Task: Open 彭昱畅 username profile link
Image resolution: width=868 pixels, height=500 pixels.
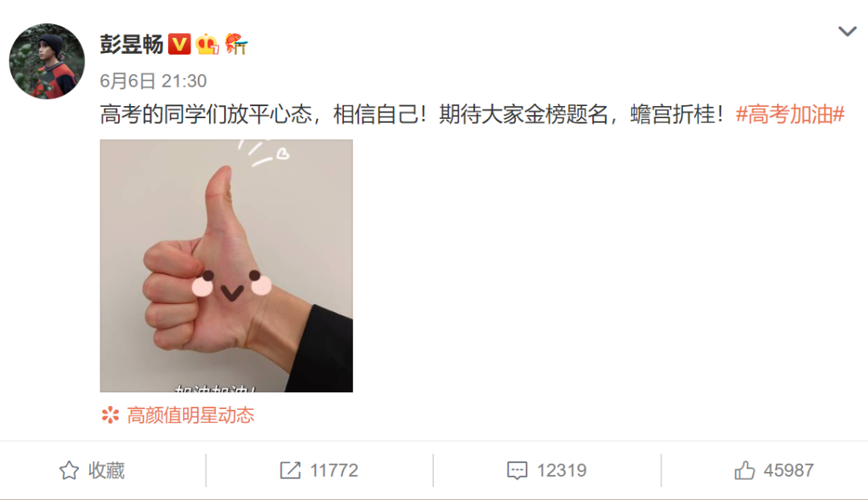Action: click(132, 44)
